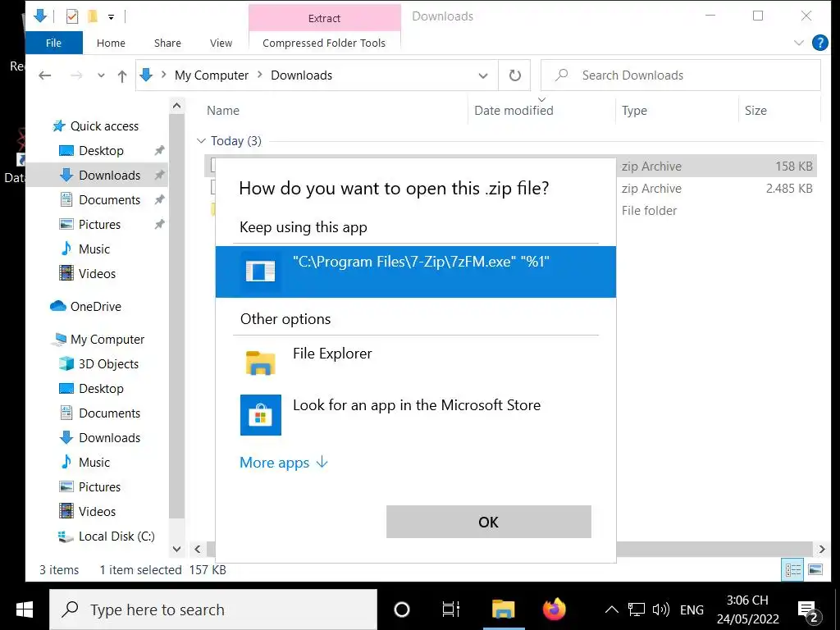
Task: Open File Explorer taskbar icon
Action: click(504, 609)
